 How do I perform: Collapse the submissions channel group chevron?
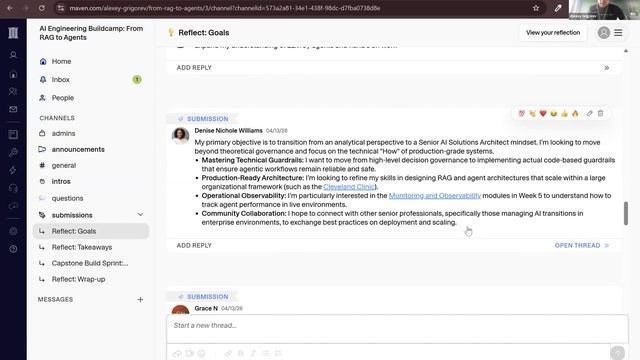tap(140, 215)
